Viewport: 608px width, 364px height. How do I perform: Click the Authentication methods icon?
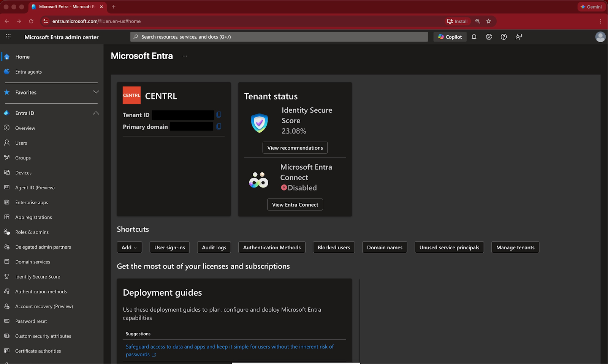click(7, 292)
